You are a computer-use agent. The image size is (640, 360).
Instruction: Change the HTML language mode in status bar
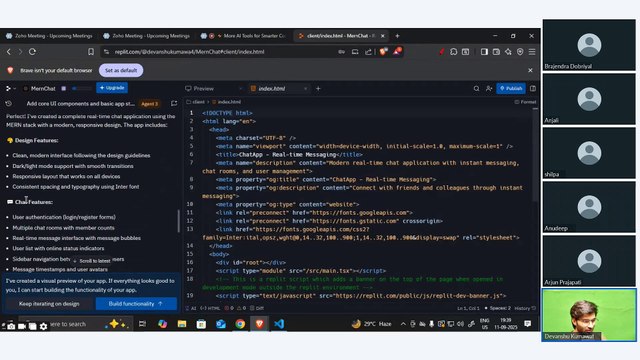[210, 308]
